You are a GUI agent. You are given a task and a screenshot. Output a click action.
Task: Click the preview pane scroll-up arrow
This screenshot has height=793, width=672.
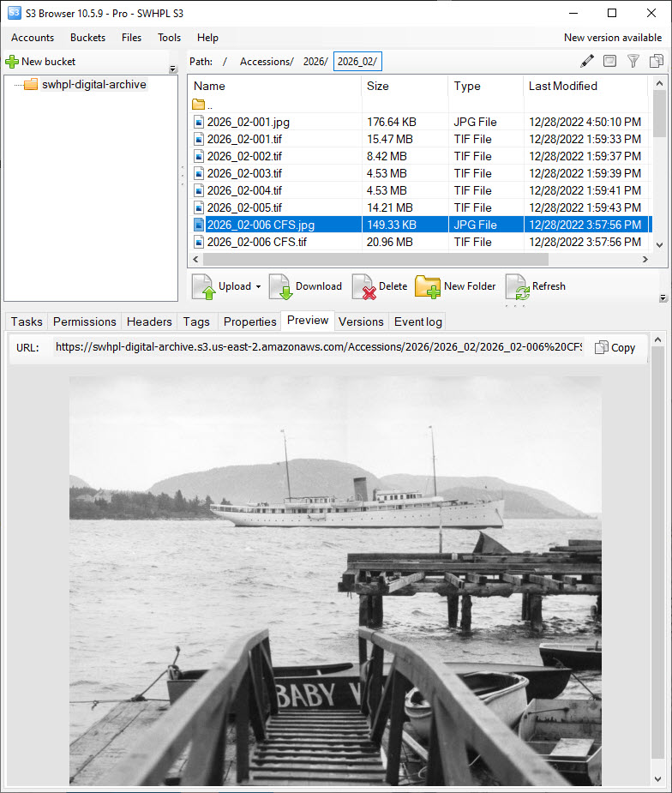657,339
